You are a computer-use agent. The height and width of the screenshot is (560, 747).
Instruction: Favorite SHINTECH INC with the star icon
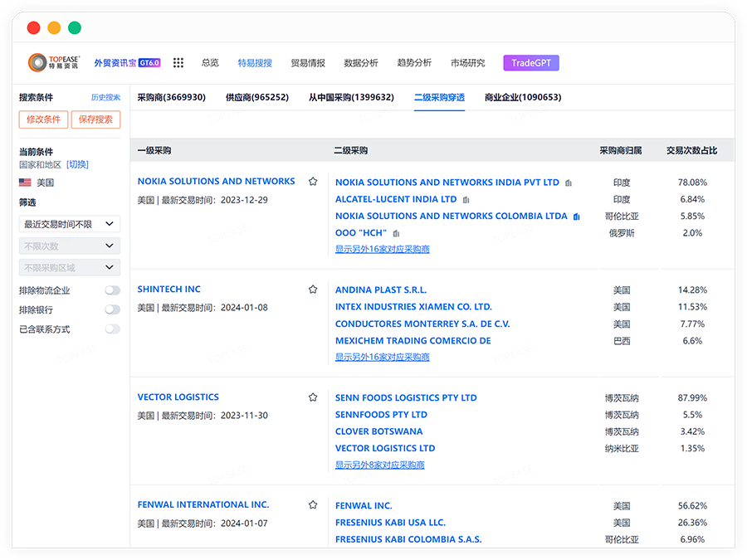313,290
